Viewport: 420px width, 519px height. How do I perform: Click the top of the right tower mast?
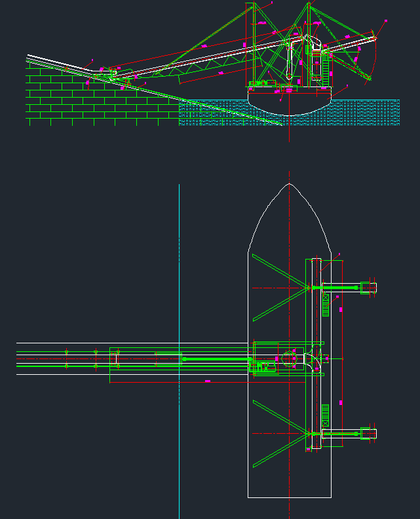click(308, 5)
